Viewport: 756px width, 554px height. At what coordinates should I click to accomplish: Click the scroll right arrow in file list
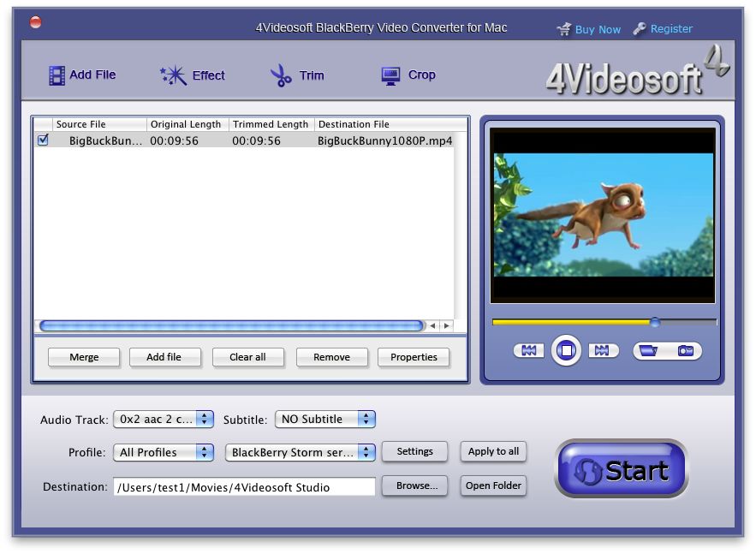[x=446, y=326]
